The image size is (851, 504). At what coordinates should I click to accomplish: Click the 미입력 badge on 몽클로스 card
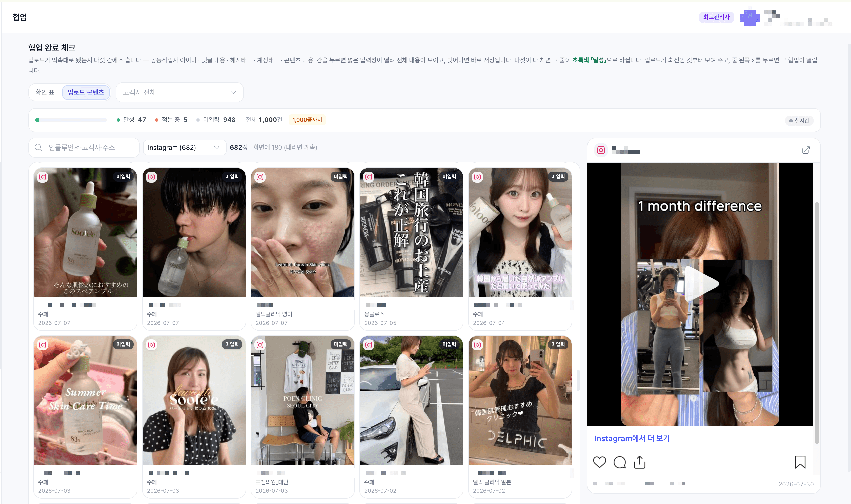pyautogui.click(x=449, y=177)
